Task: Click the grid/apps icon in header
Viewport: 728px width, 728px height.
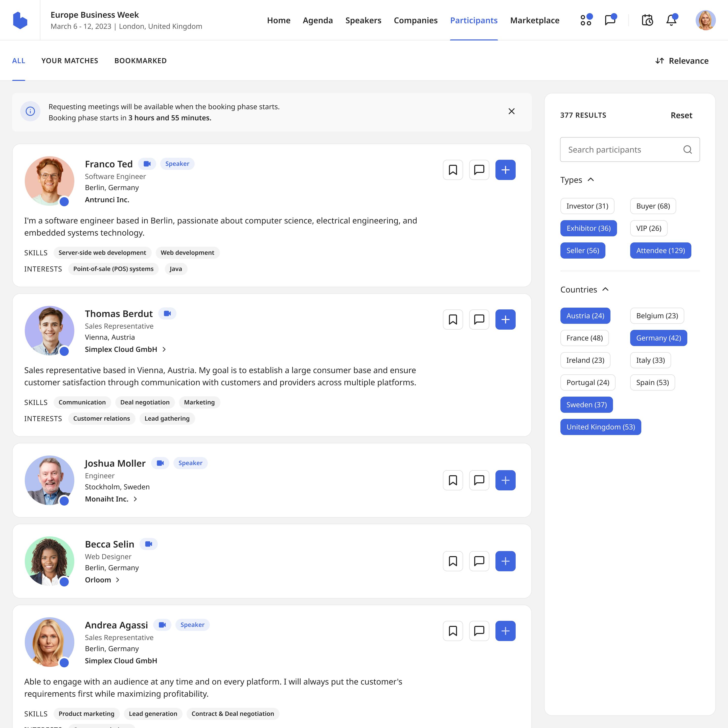Action: 585,20
